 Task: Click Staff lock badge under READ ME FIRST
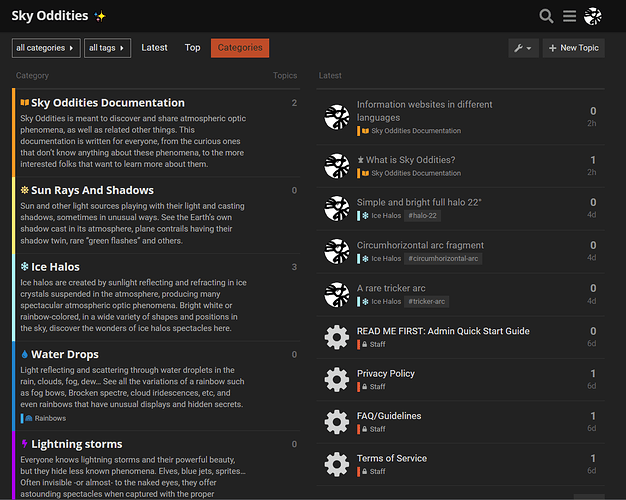click(371, 344)
